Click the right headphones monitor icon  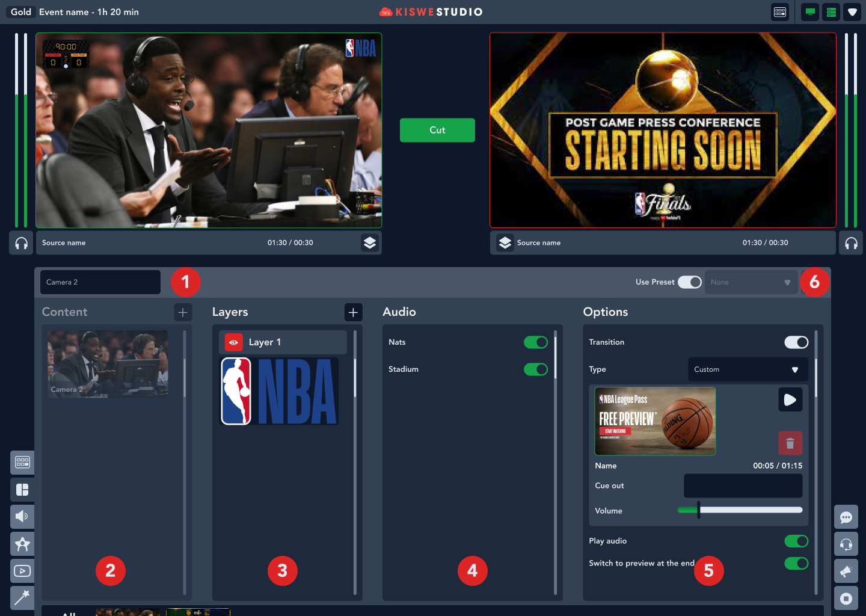coord(851,243)
